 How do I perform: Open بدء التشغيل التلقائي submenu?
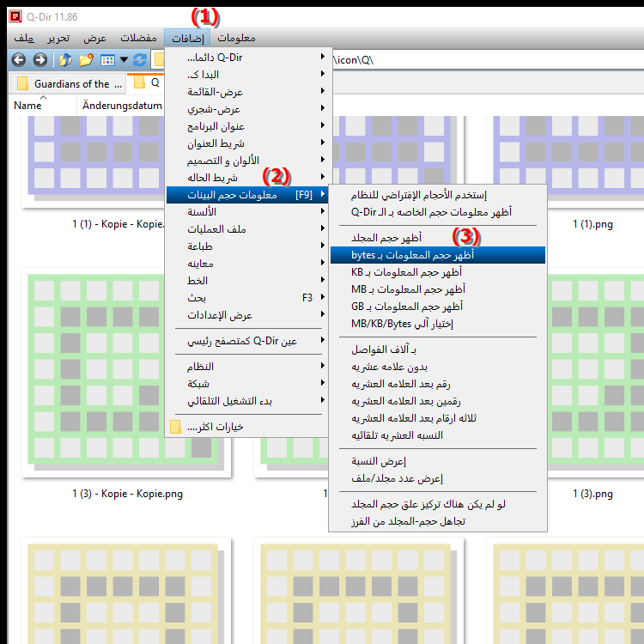pyautogui.click(x=246, y=401)
